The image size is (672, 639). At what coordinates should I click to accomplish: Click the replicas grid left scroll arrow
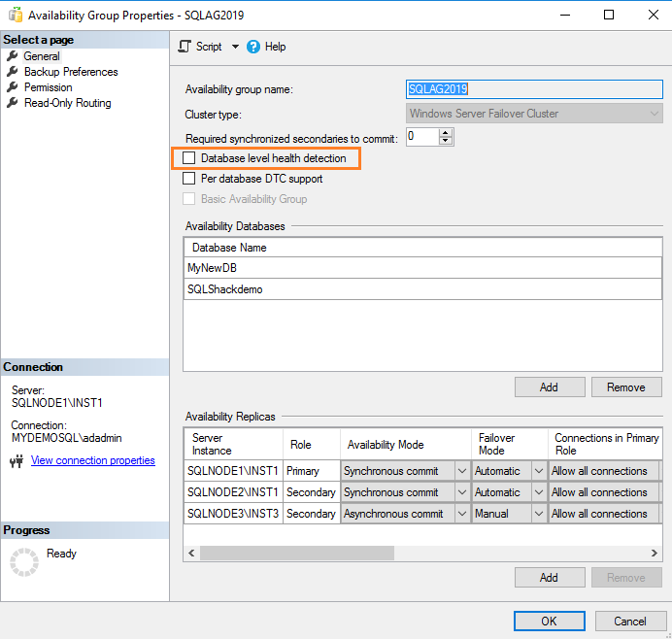point(191,553)
